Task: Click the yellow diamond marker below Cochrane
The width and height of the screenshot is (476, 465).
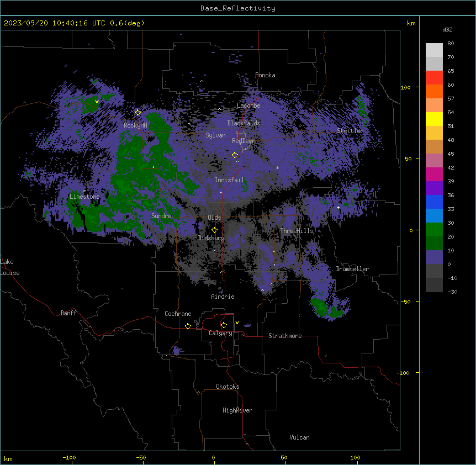Action: coord(188,326)
